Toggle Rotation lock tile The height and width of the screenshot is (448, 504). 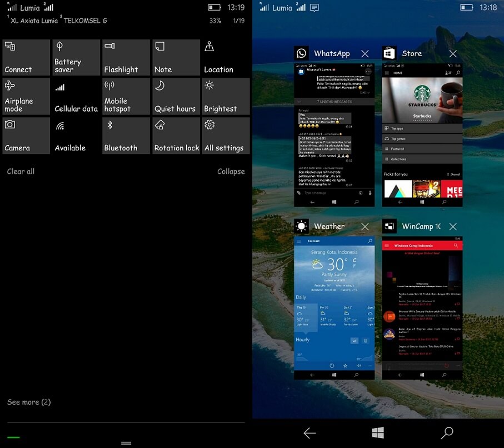click(176, 136)
